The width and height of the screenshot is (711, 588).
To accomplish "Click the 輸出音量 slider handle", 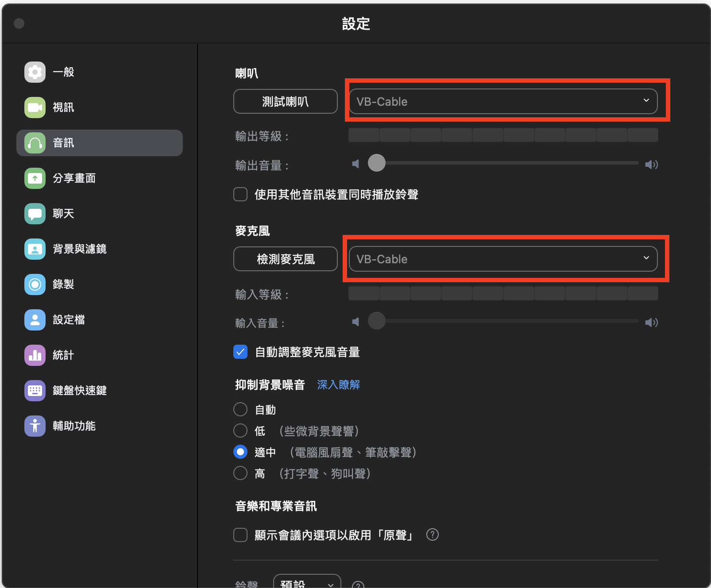I will [377, 163].
